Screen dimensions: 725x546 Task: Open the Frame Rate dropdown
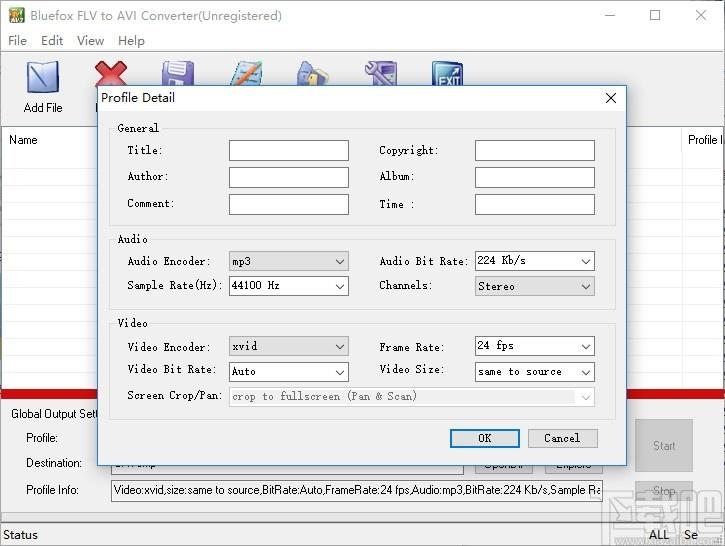tap(535, 346)
